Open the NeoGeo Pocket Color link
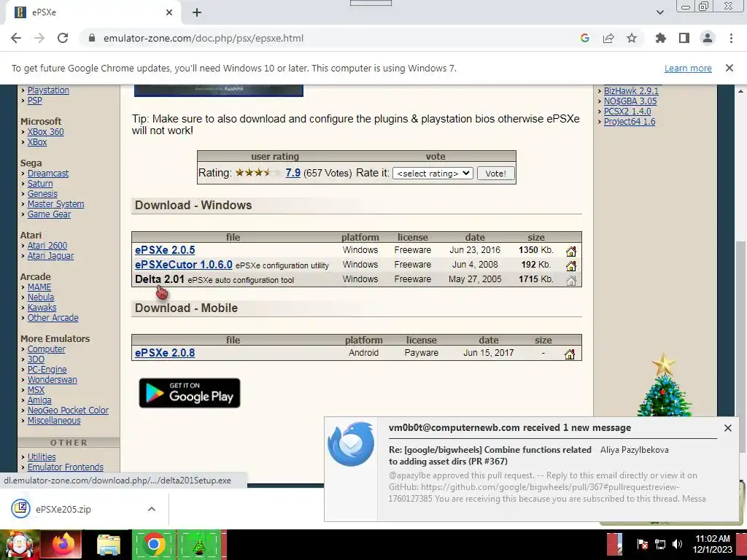 pyautogui.click(x=68, y=410)
